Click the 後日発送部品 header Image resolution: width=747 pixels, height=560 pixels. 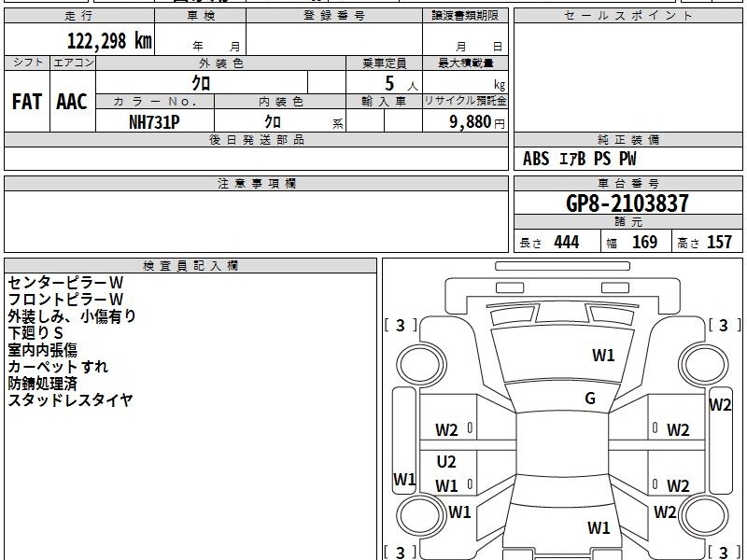(x=256, y=139)
